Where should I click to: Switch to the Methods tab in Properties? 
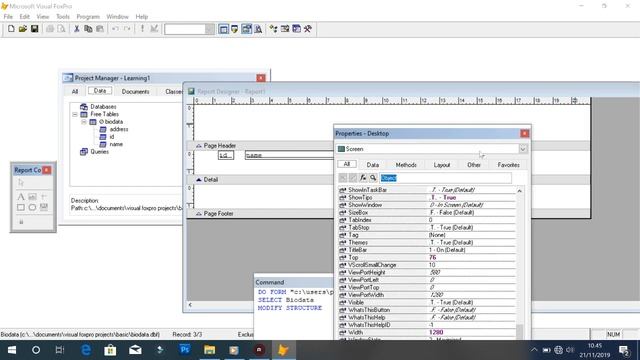point(406,165)
